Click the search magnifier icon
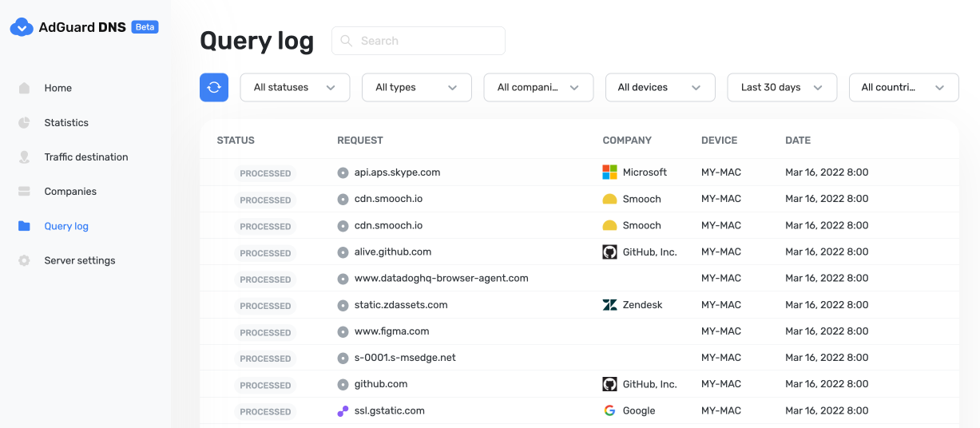 coord(347,41)
